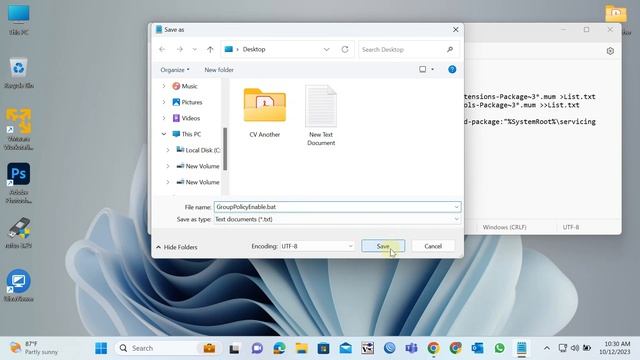The width and height of the screenshot is (640, 360).
Task: Expand the address bar path dropdown
Action: tap(327, 49)
